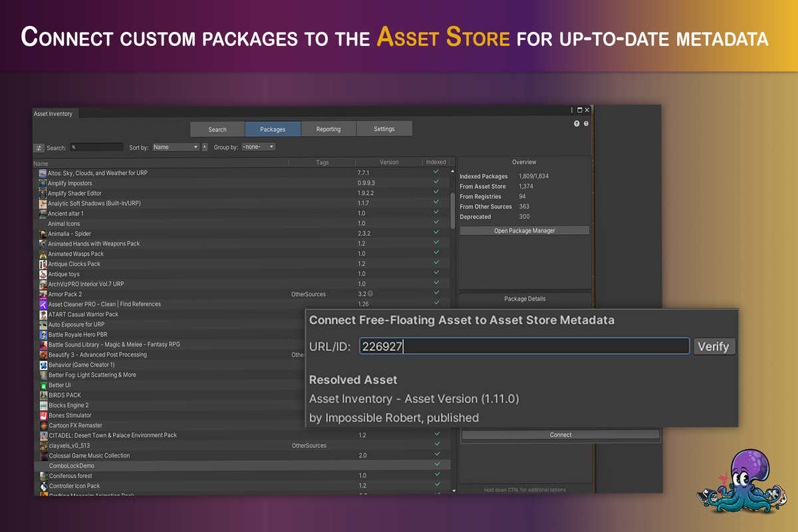Open the filter options icon beside the Search field
The width and height of the screenshot is (798, 532).
click(x=39, y=148)
